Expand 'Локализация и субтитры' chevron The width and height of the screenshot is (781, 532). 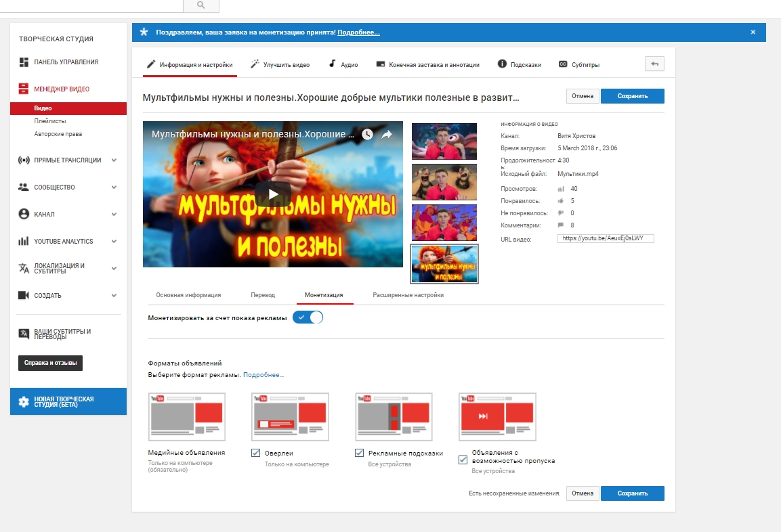pyautogui.click(x=114, y=268)
